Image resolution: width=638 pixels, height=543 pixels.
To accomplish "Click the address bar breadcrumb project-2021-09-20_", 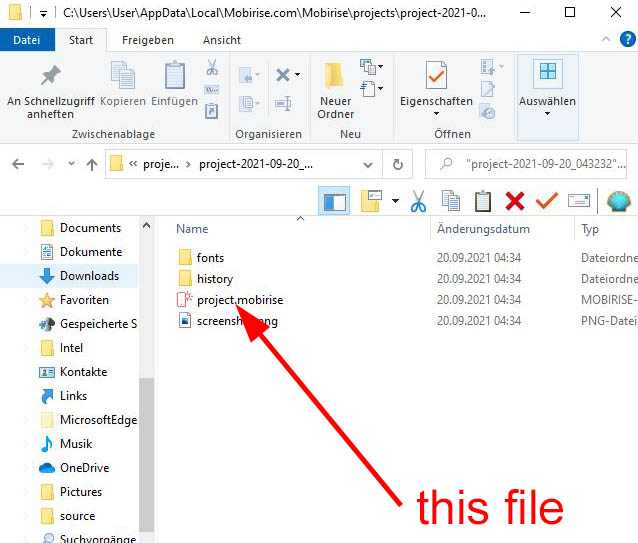I will point(256,164).
